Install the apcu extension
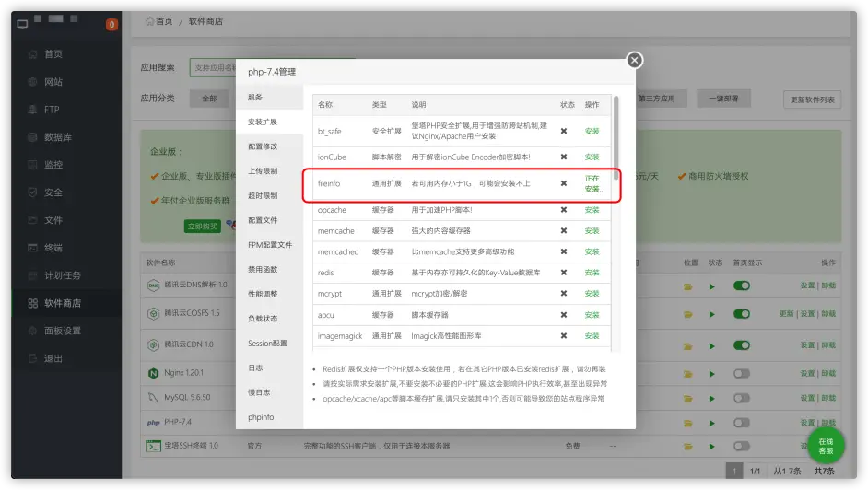 592,315
